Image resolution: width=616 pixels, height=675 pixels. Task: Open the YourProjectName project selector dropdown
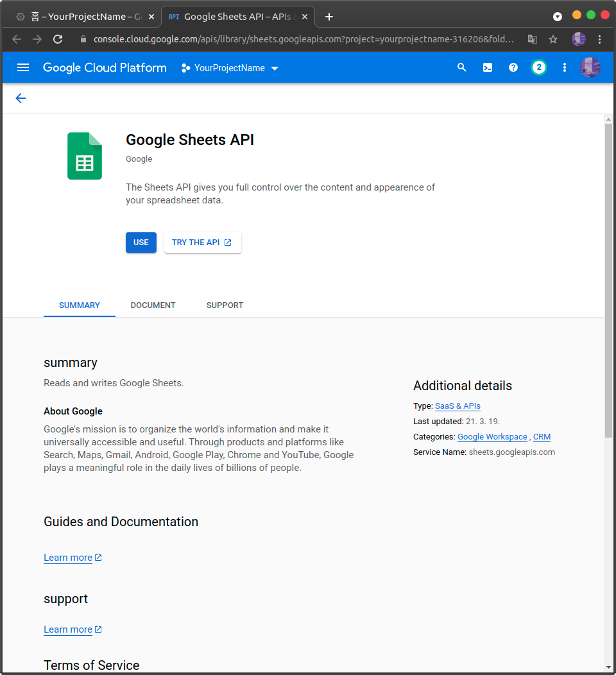(x=230, y=68)
